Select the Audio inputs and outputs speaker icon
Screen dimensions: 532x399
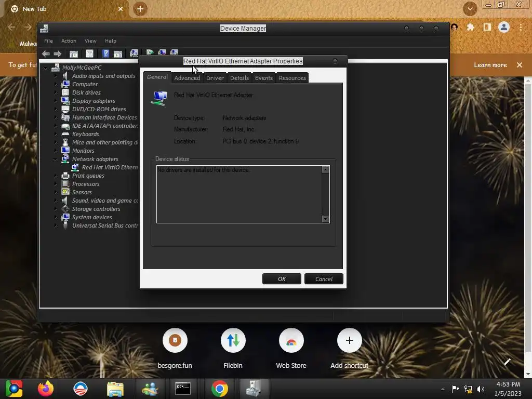pos(65,76)
